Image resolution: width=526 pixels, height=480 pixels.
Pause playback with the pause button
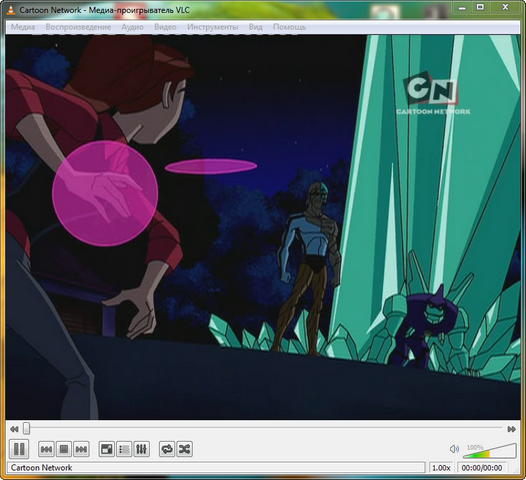pos(19,449)
